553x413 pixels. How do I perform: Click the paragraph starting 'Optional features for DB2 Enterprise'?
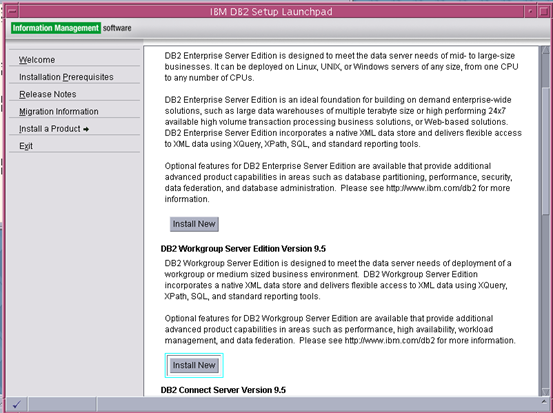tap(338, 182)
